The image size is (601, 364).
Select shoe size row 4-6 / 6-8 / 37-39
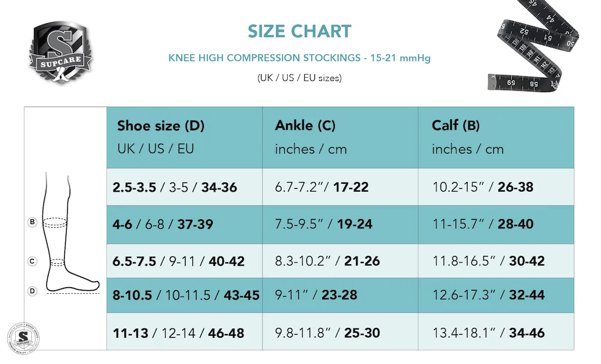[163, 225]
